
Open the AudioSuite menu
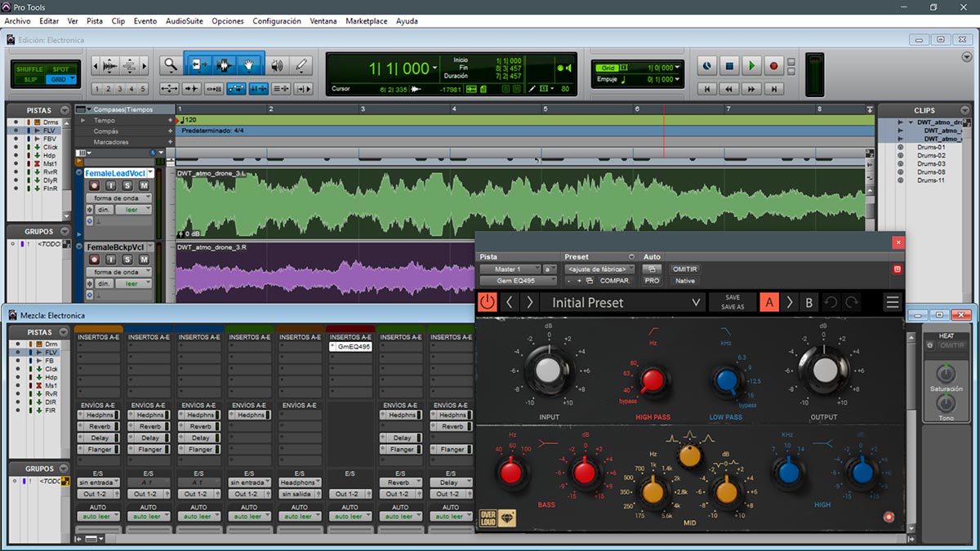click(x=185, y=20)
